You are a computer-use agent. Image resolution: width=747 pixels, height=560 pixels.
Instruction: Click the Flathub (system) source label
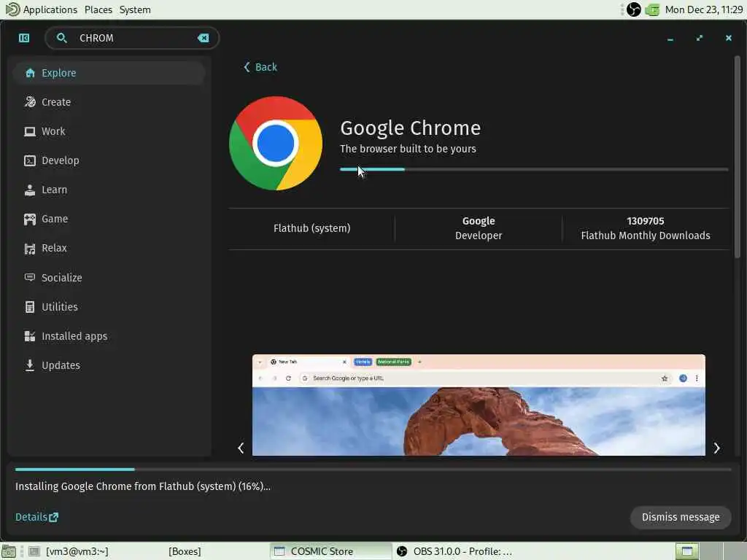[312, 228]
